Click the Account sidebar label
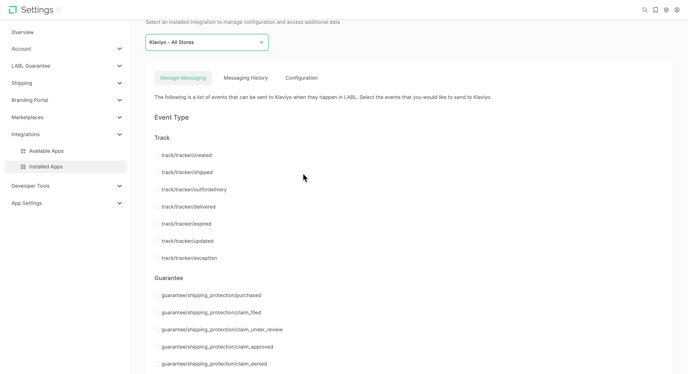This screenshot has width=688, height=374. click(x=21, y=49)
